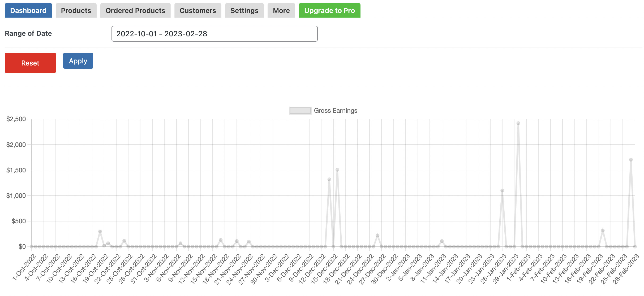Click the $300 data point in mid-October
This screenshot has height=296, width=644.
click(x=100, y=232)
